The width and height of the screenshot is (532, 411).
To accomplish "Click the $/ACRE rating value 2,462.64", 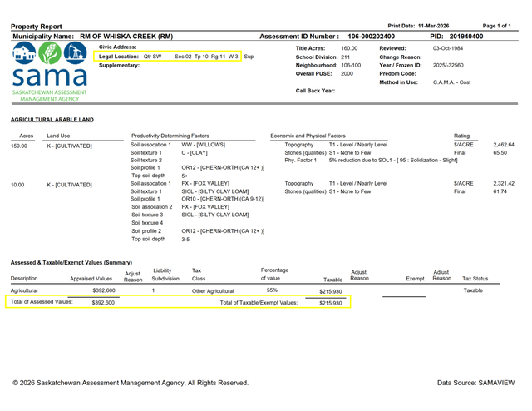I will coord(504,145).
